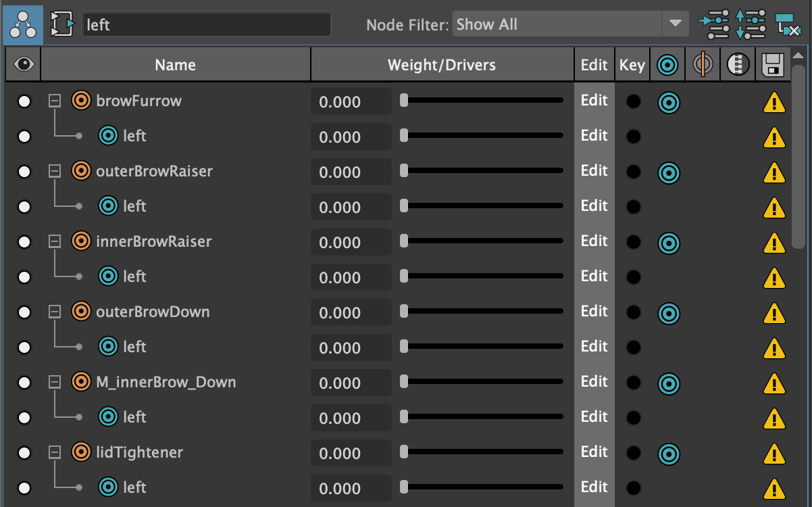Screen dimensions: 812x507
Task: Select the M_innerBrow_Down node name
Action: click(x=166, y=382)
